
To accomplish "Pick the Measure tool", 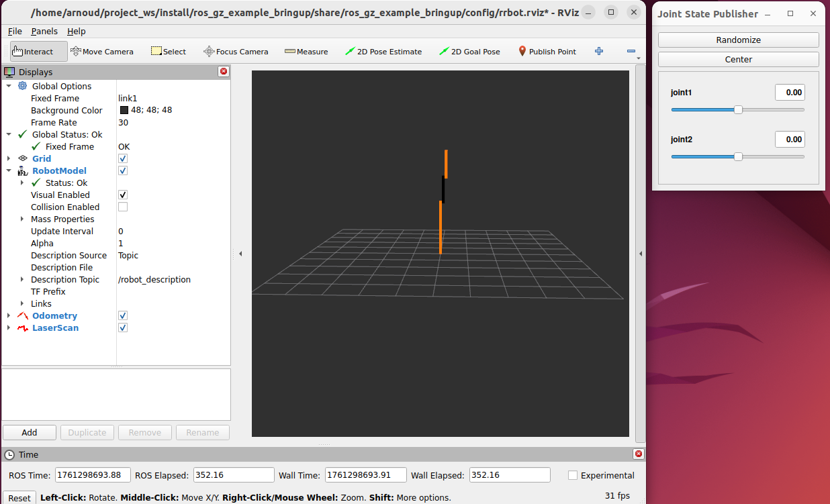I will [306, 52].
